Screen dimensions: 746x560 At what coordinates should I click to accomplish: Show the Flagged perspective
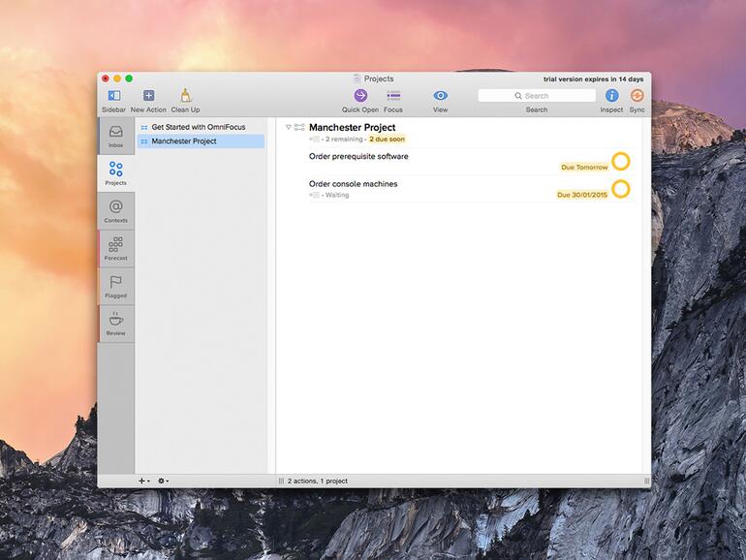coord(115,286)
